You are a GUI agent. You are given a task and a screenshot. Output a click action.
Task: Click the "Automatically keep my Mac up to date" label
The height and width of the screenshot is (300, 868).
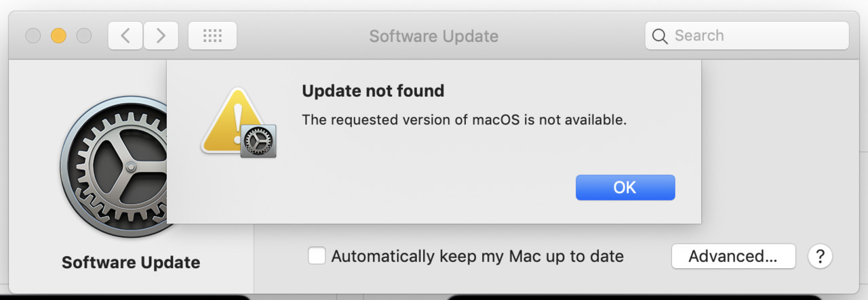477,257
